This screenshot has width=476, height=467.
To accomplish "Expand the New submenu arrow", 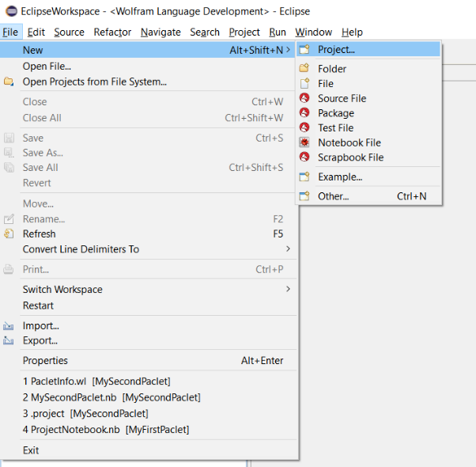I will click(x=288, y=50).
